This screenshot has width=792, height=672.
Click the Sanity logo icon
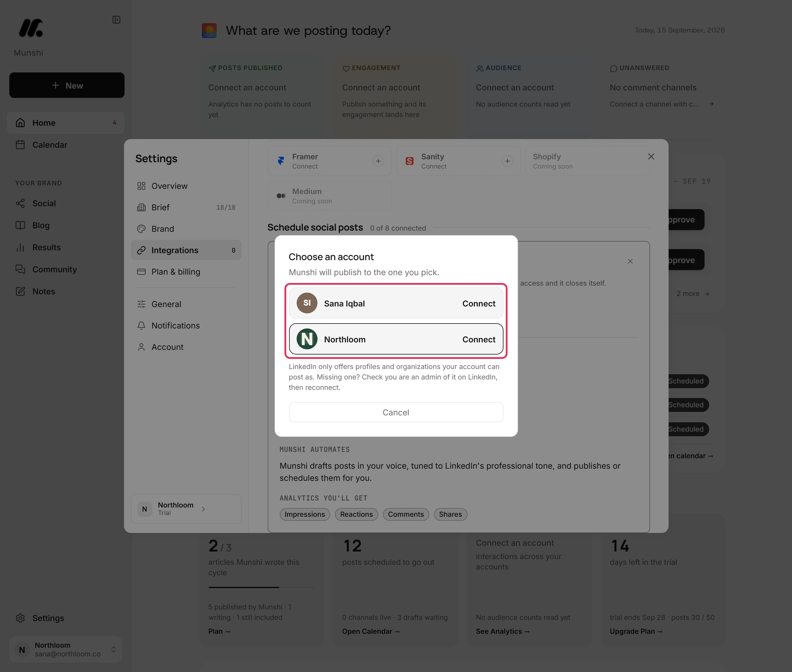tap(410, 161)
